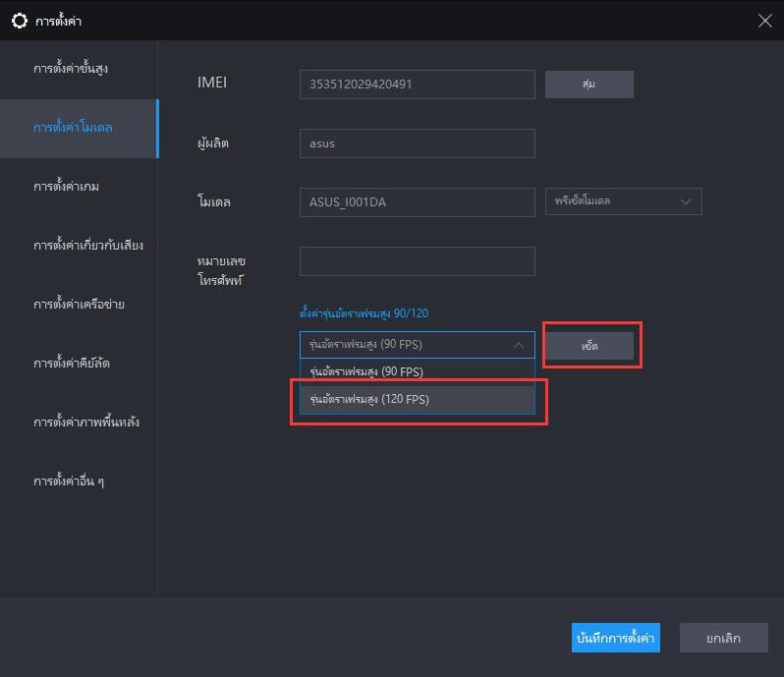This screenshot has width=784, height=677.
Task: Close the การตั้งค่า settings dialog
Action: click(x=764, y=21)
